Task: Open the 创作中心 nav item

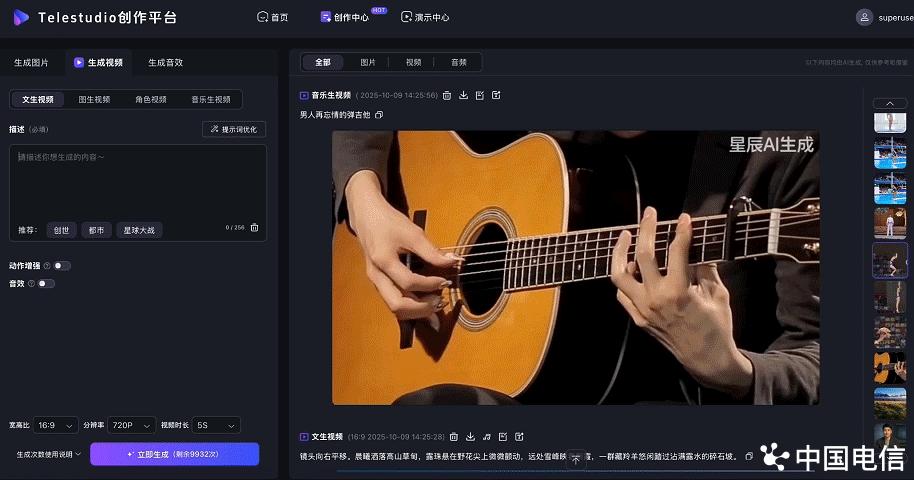Action: [345, 17]
